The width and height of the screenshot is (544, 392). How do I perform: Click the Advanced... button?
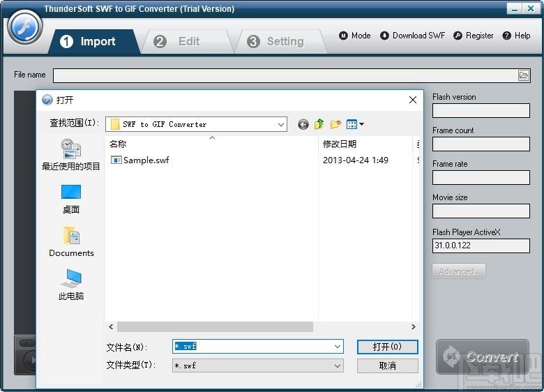click(x=459, y=271)
